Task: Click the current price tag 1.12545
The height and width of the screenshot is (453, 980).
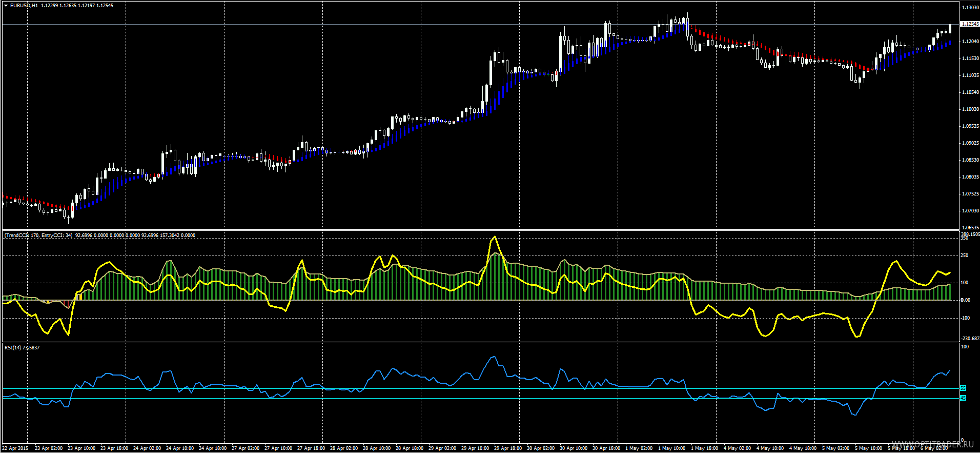Action: pyautogui.click(x=970, y=24)
